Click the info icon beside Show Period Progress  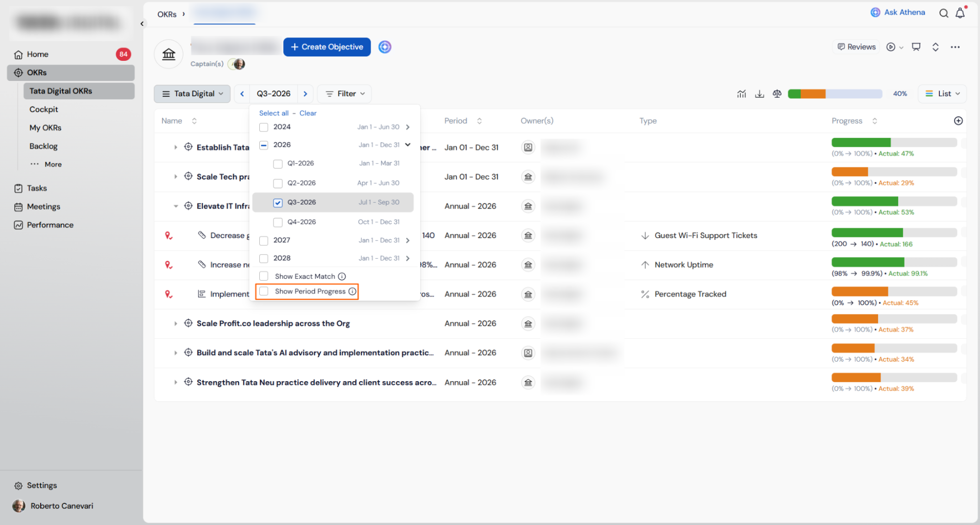pos(352,291)
